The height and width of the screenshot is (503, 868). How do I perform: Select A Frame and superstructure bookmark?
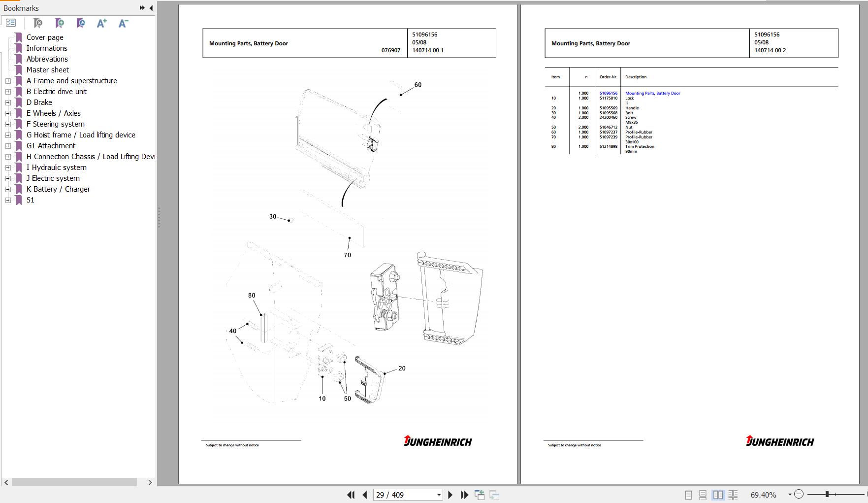coord(72,81)
